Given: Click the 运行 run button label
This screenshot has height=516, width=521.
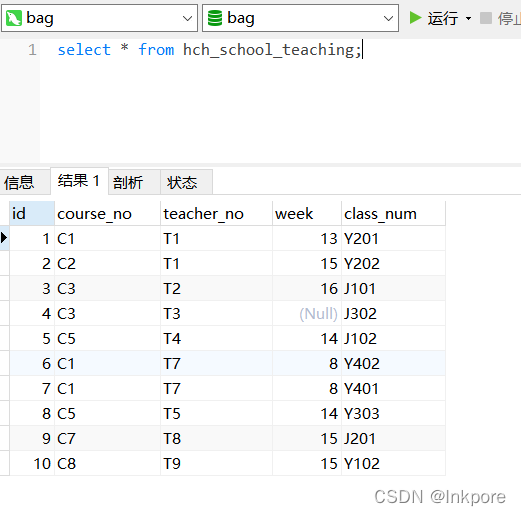Looking at the screenshot, I should [443, 18].
